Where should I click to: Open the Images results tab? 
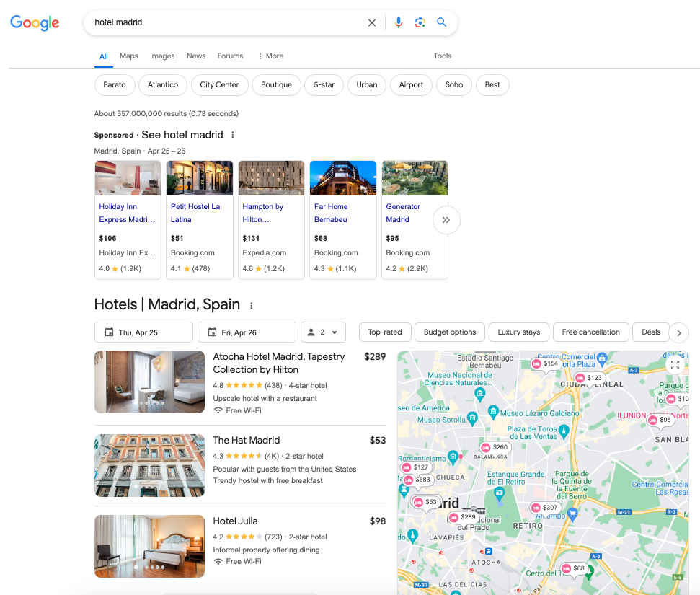click(x=161, y=56)
